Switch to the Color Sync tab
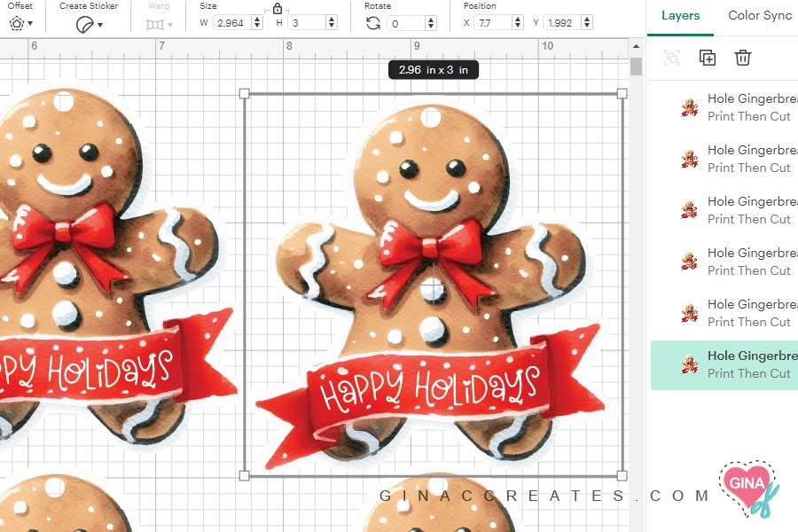The height and width of the screenshot is (532, 798). pos(761,15)
